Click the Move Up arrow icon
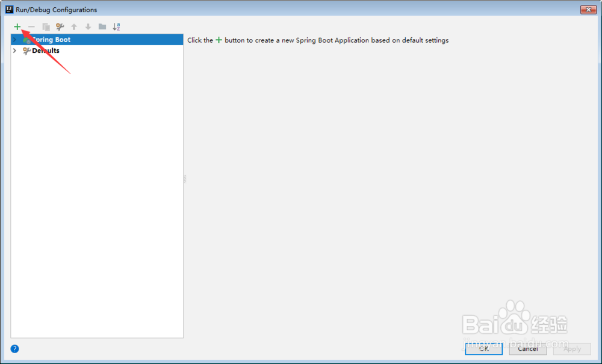 74,26
